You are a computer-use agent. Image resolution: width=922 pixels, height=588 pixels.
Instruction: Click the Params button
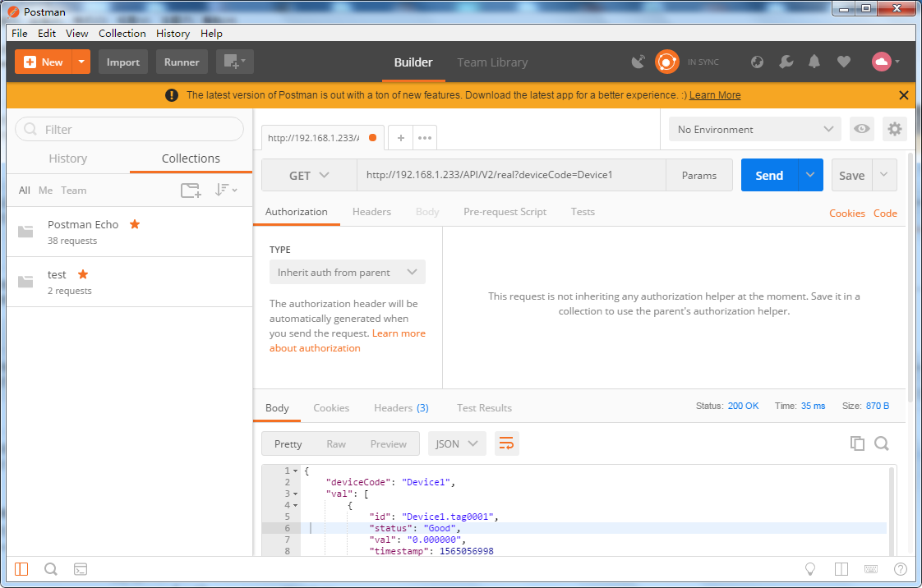tap(699, 175)
